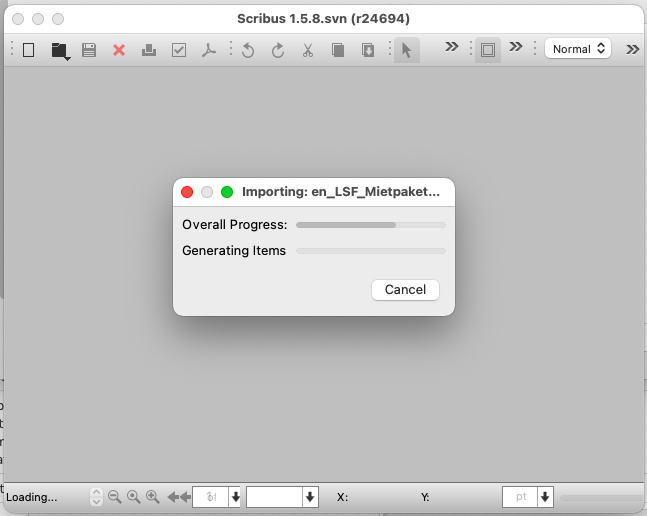Click the Cut scissors icon
This screenshot has width=647, height=516.
click(308, 49)
